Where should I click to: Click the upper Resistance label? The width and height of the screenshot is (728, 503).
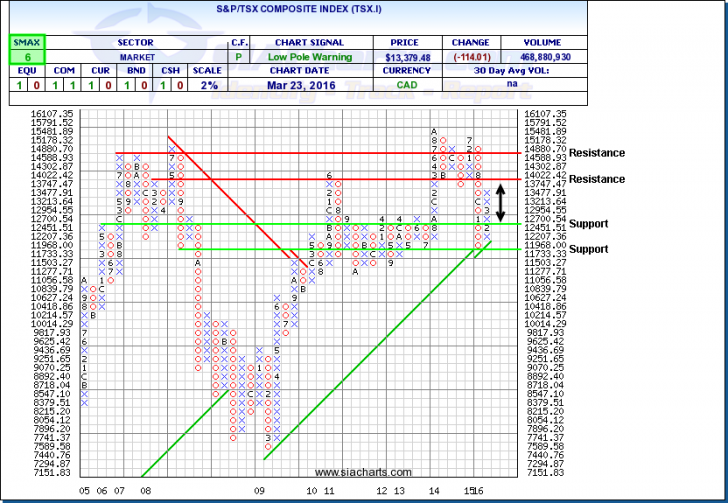click(x=597, y=153)
